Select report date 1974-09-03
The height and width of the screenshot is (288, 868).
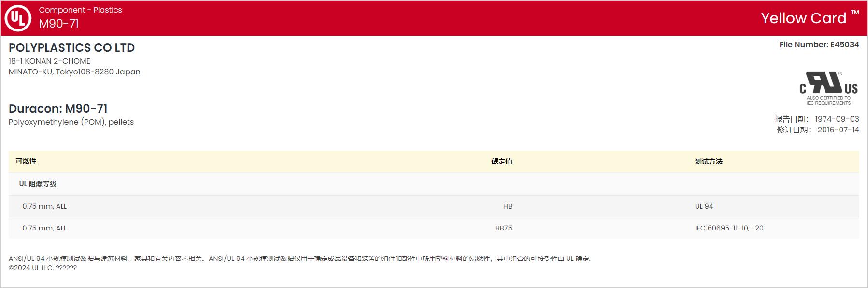pyautogui.click(x=837, y=119)
